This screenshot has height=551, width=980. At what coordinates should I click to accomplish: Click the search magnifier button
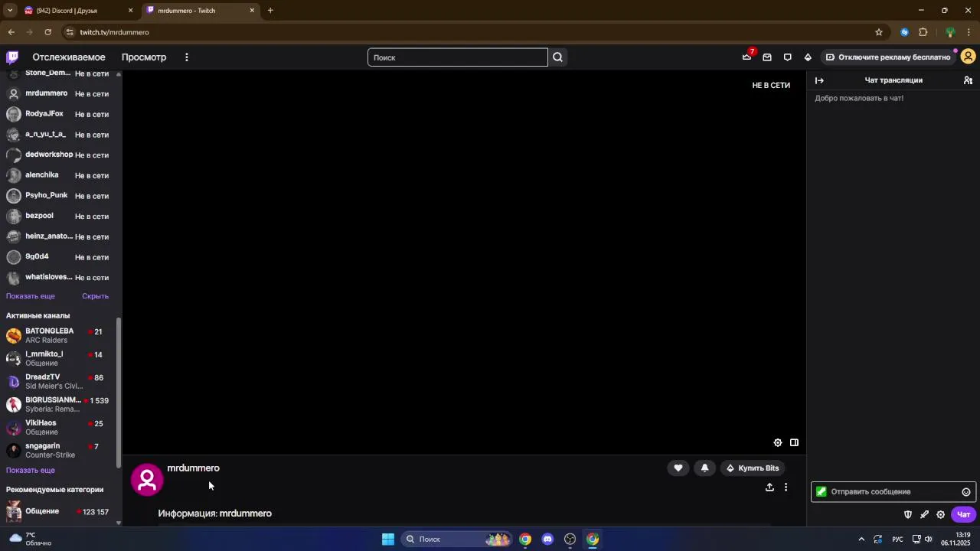coord(557,57)
